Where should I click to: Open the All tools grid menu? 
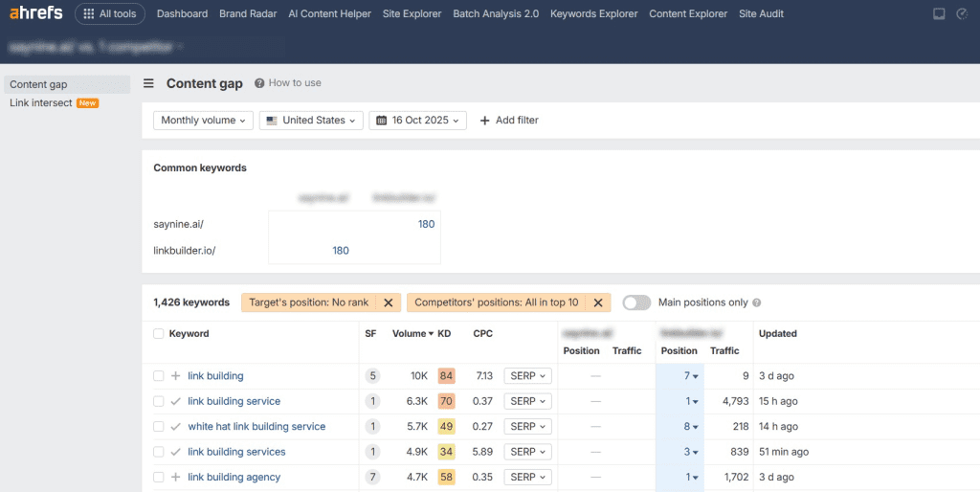pos(110,13)
